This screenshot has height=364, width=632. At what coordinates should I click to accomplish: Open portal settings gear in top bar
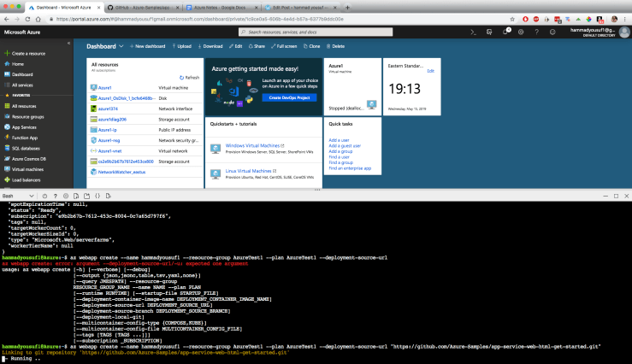[521, 32]
